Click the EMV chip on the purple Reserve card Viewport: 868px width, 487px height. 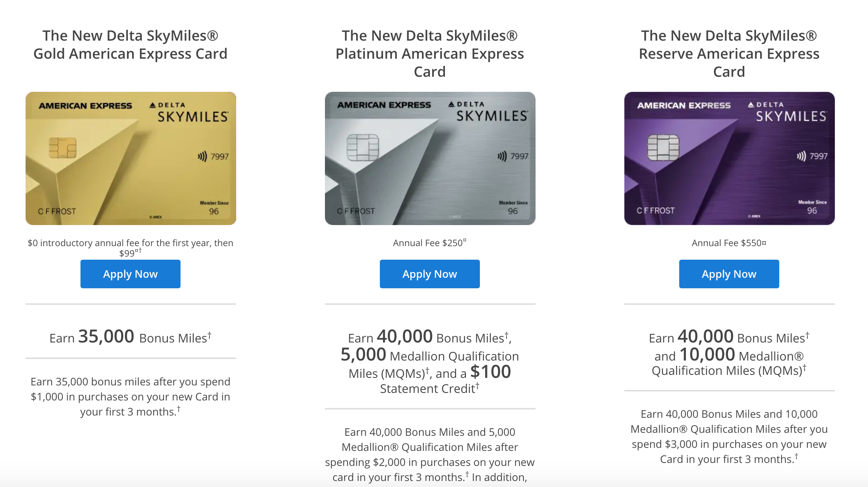(663, 148)
